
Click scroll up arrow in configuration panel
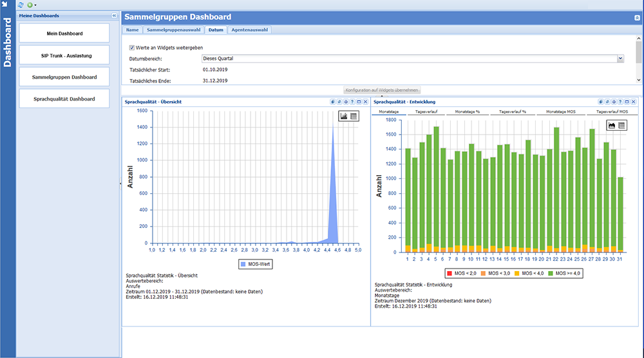click(x=639, y=38)
